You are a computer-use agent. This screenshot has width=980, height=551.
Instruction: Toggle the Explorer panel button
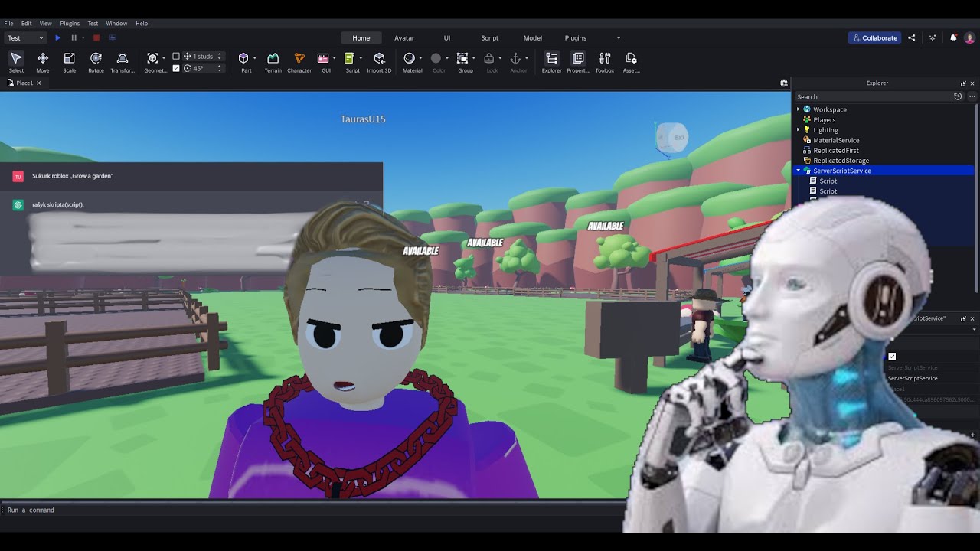551,62
